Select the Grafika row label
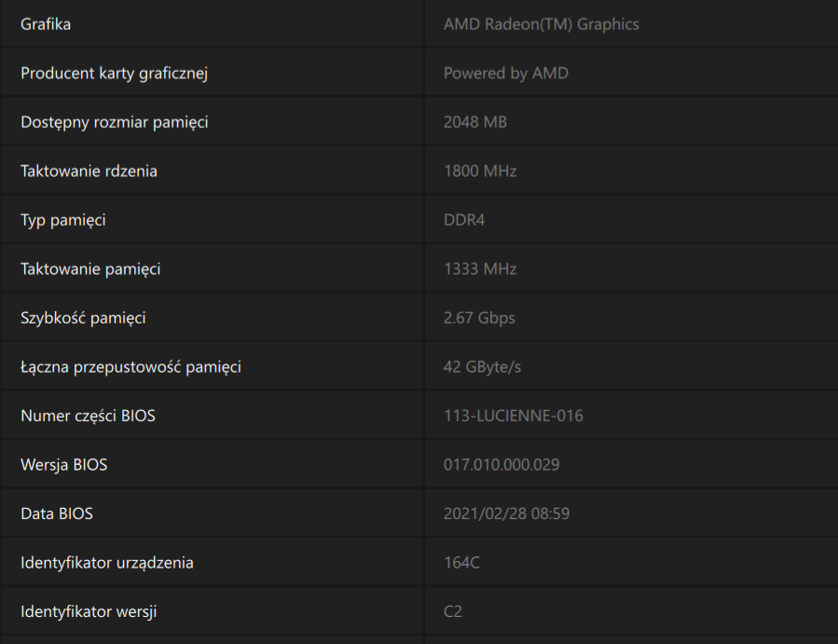838x644 pixels. pyautogui.click(x=46, y=24)
